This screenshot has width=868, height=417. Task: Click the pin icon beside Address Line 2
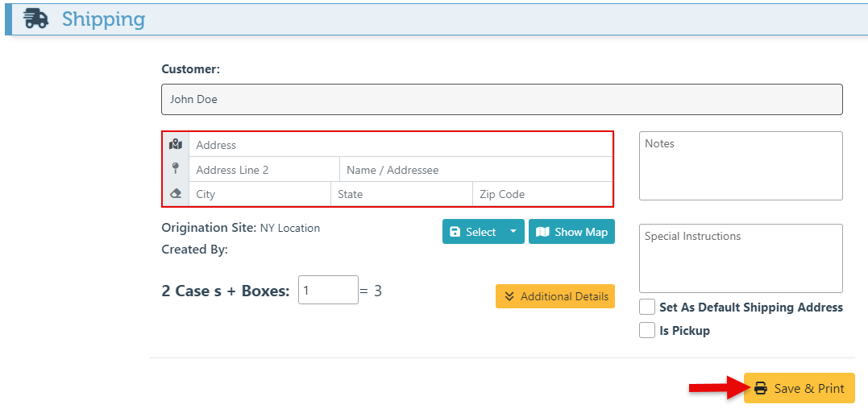[176, 169]
